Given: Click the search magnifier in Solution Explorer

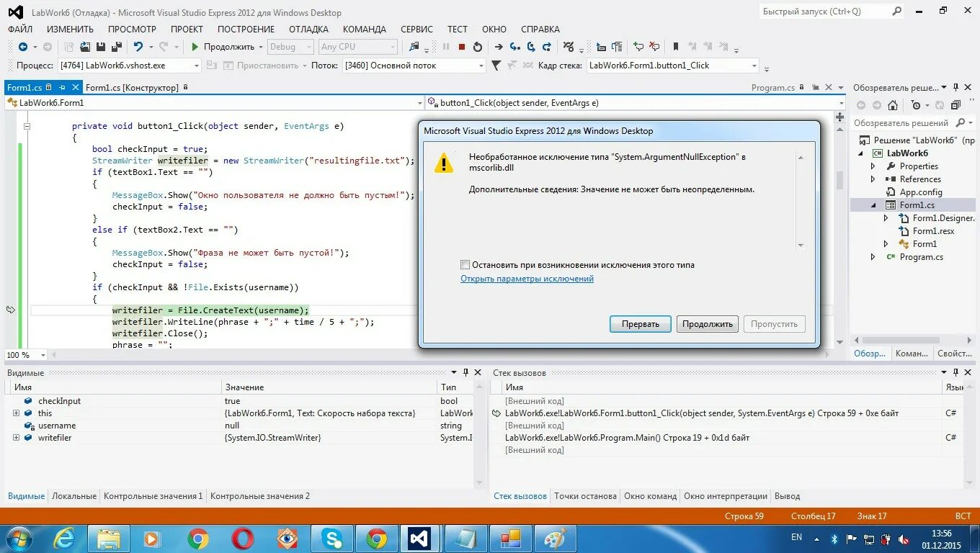Looking at the screenshot, I should point(960,123).
